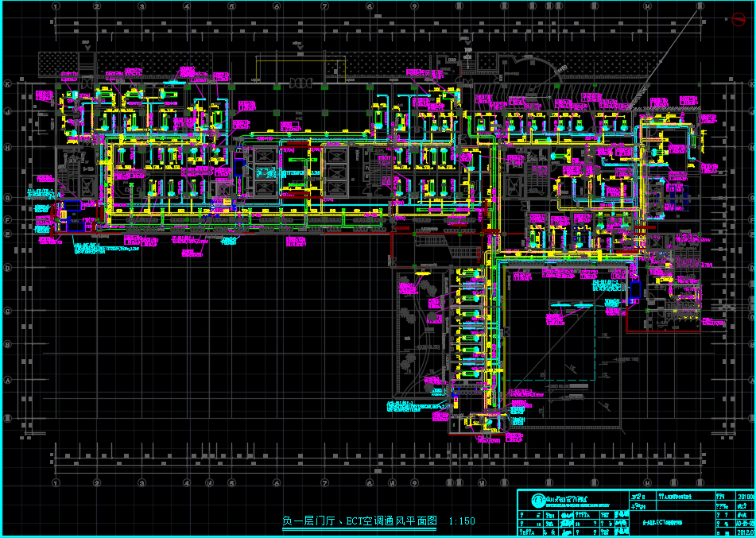Pick bottom grid axis bubble 9
756x538 pixels.
(415, 482)
